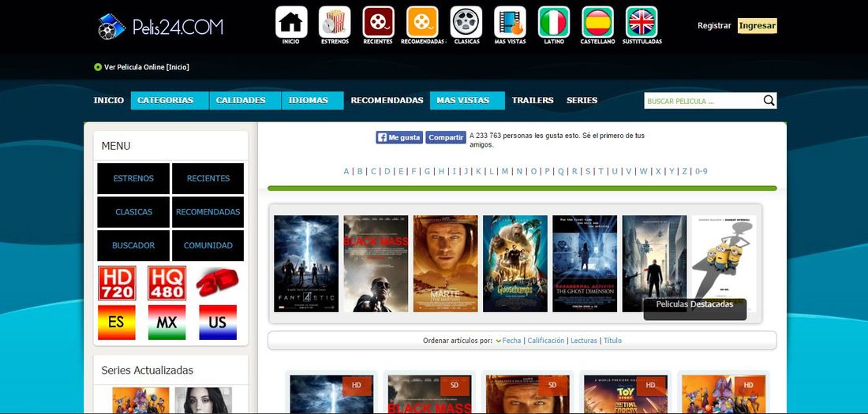This screenshot has width=868, height=414.
Task: Select the US language flag
Action: click(218, 322)
